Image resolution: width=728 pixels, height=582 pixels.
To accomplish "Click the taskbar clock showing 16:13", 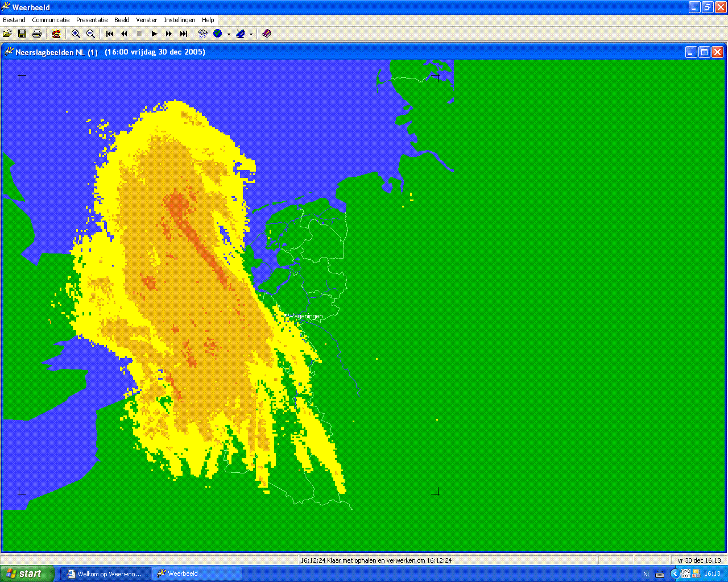I will (713, 574).
